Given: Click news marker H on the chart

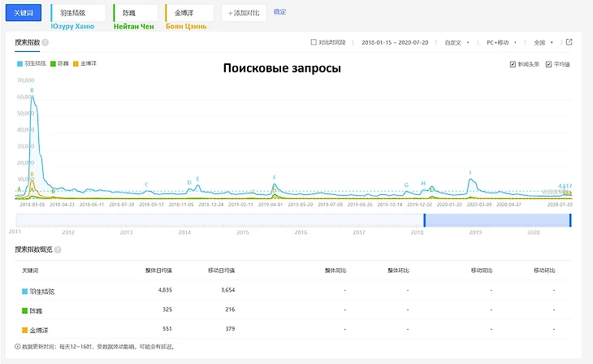Looking at the screenshot, I should point(423,184).
